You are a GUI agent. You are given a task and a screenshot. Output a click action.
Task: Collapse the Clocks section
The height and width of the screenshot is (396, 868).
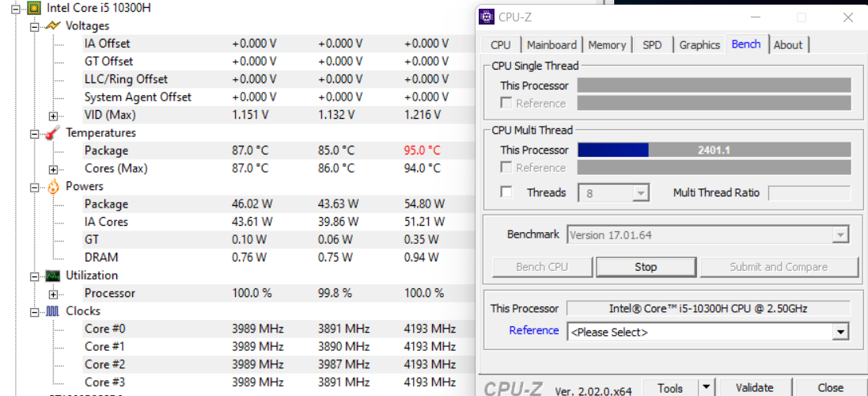pyautogui.click(x=34, y=312)
